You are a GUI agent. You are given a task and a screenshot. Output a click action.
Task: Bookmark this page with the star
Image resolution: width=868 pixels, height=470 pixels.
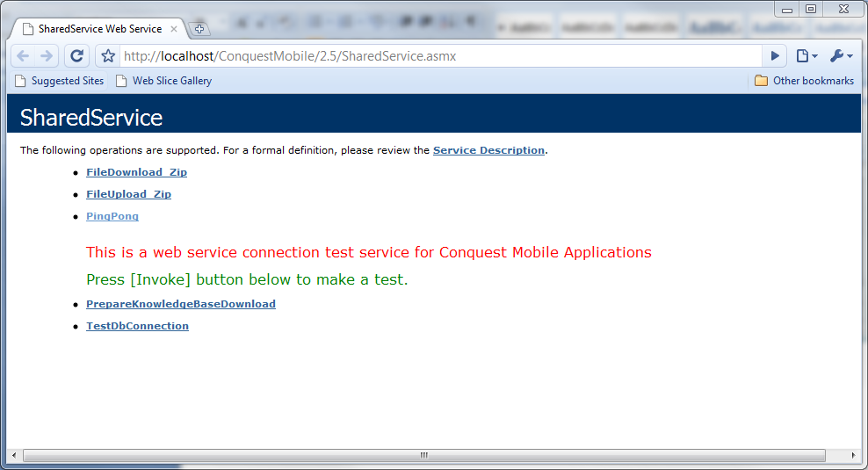click(108, 56)
